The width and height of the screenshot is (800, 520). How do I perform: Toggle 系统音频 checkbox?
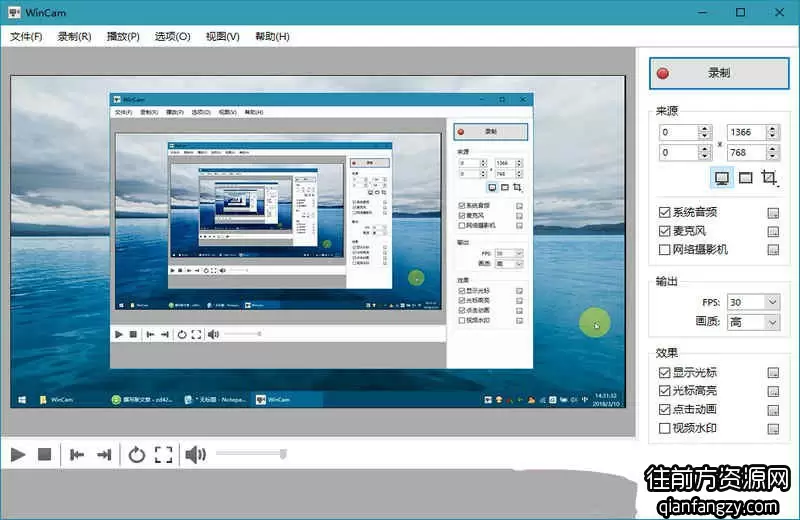pos(664,212)
